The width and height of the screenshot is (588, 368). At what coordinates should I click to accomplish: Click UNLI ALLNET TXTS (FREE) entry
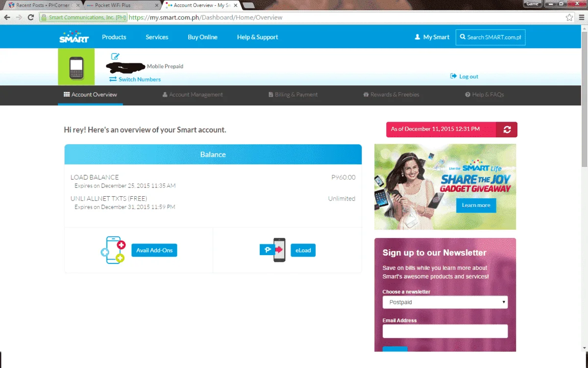[x=109, y=198]
